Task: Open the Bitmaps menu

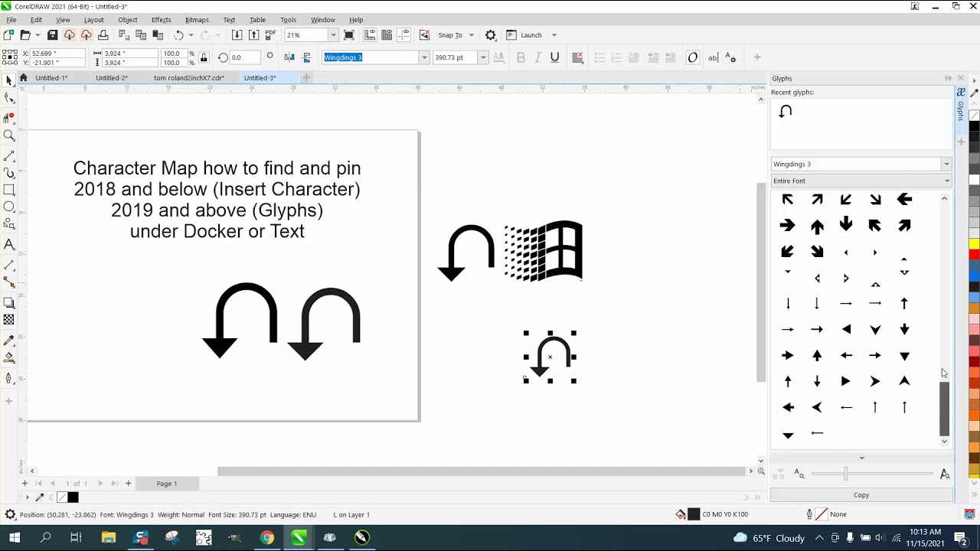Action: [x=197, y=20]
